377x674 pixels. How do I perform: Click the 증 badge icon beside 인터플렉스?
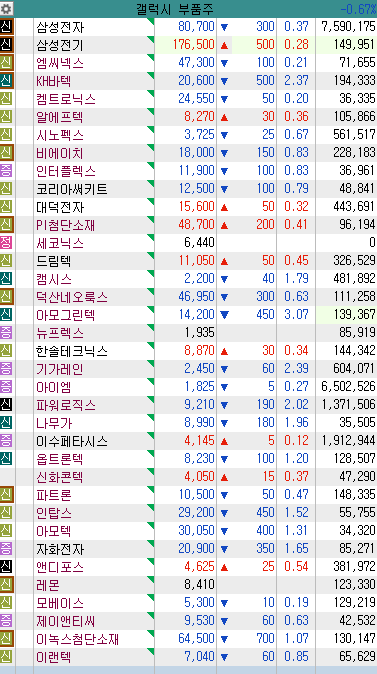[x=6, y=171]
